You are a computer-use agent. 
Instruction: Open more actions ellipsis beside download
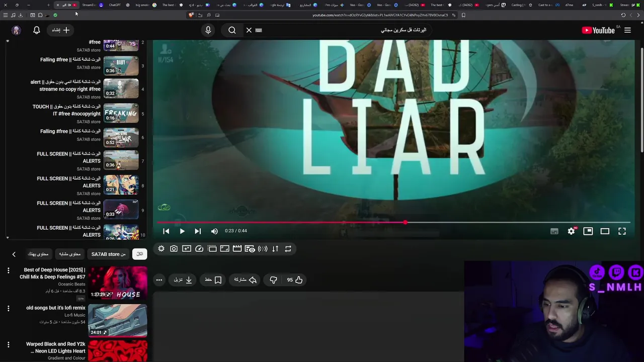coord(159,280)
